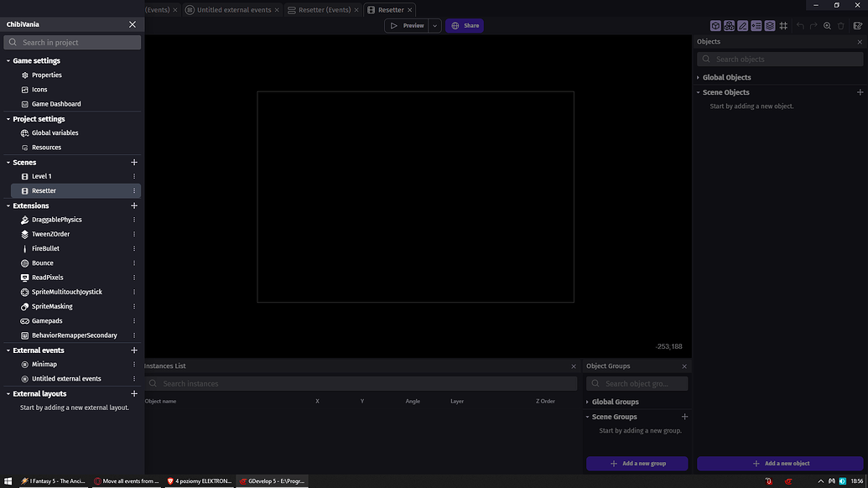Add a new extension with plus icon

pyautogui.click(x=134, y=205)
